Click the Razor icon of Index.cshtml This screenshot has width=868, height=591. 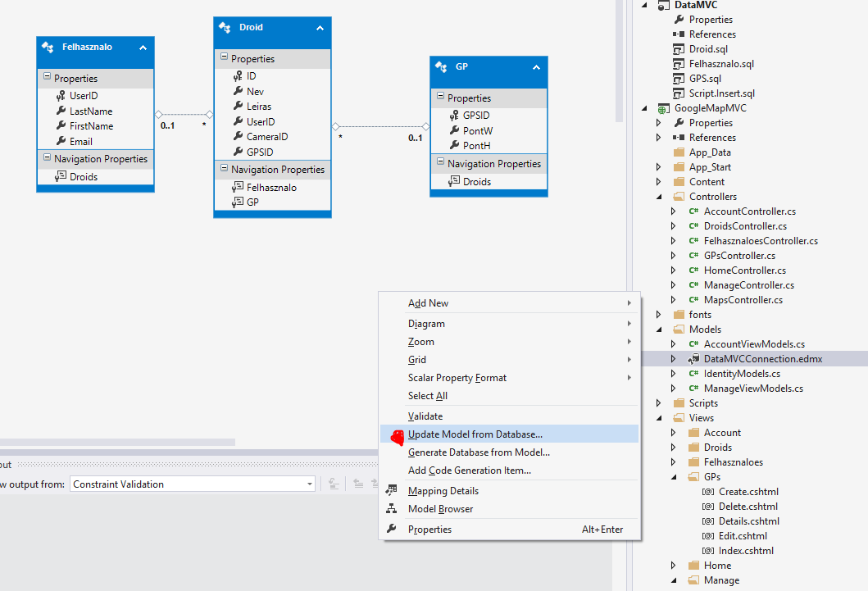tap(708, 551)
